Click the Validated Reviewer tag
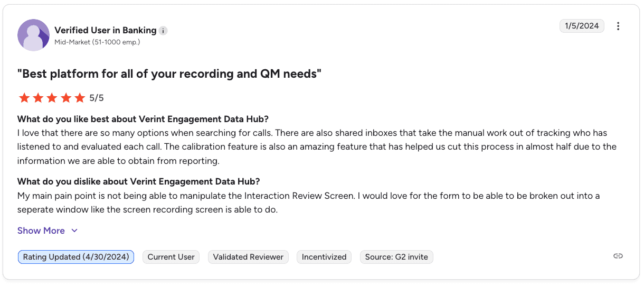The image size is (644, 285). 248,257
